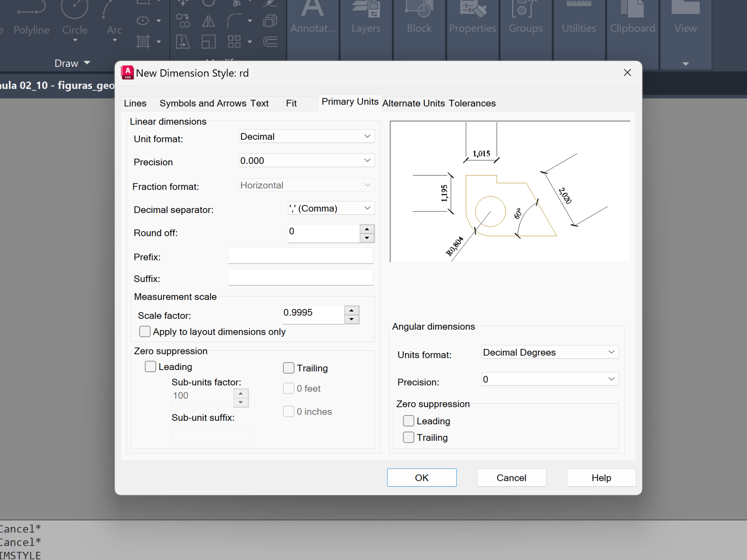747x560 pixels.
Task: Expand the Decimal separator dropdown
Action: click(331, 208)
